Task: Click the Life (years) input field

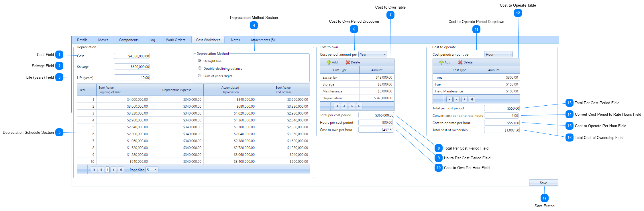Action: (132, 78)
